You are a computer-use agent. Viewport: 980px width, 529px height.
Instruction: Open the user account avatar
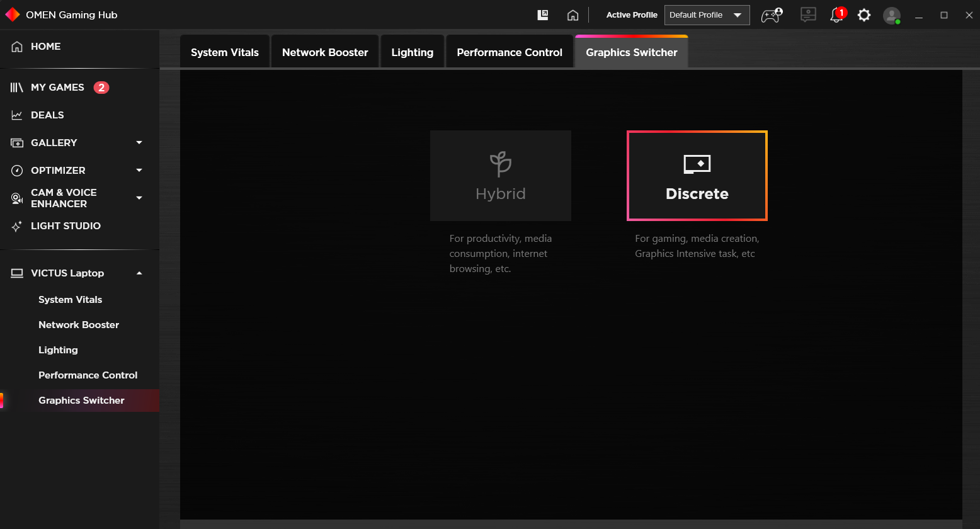pyautogui.click(x=892, y=16)
